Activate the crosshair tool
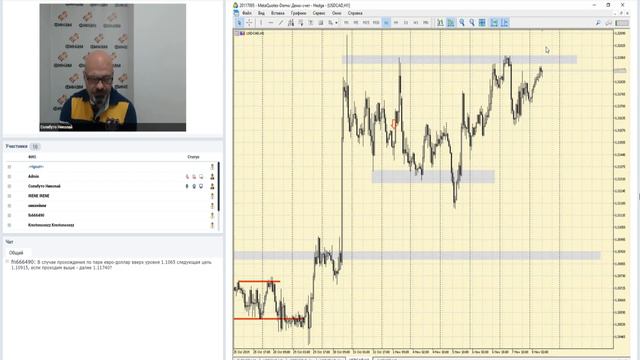This screenshot has width=640, height=360. [x=249, y=22]
